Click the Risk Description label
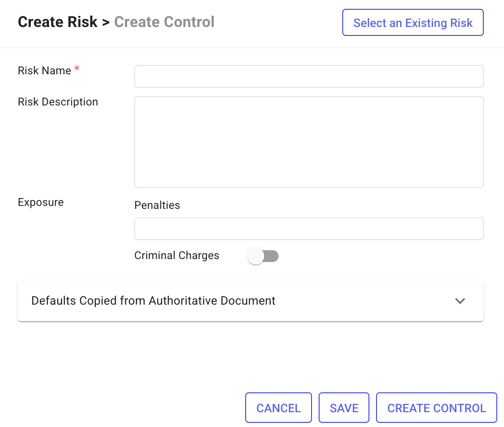The width and height of the screenshot is (504, 427). click(x=58, y=102)
